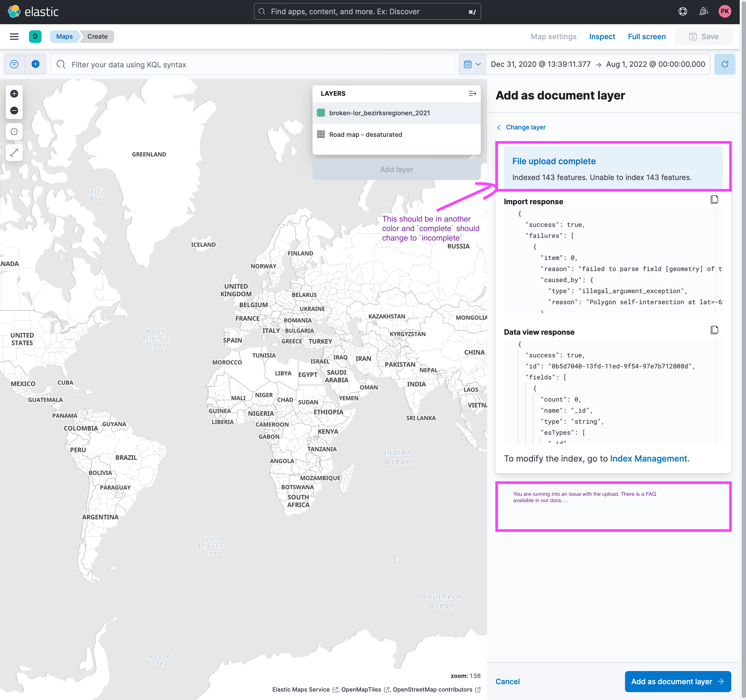Viewport: 746px width, 700px height.
Task: Zoom in on the map
Action: click(x=14, y=93)
